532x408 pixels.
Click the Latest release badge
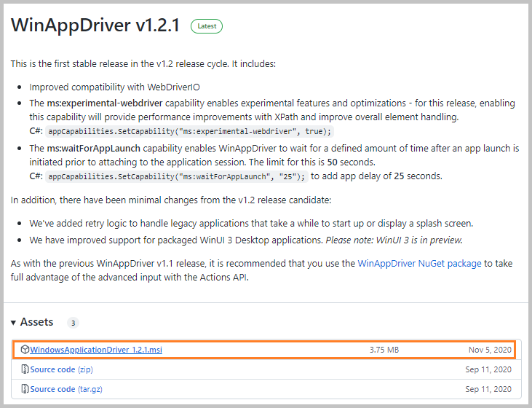tap(207, 26)
